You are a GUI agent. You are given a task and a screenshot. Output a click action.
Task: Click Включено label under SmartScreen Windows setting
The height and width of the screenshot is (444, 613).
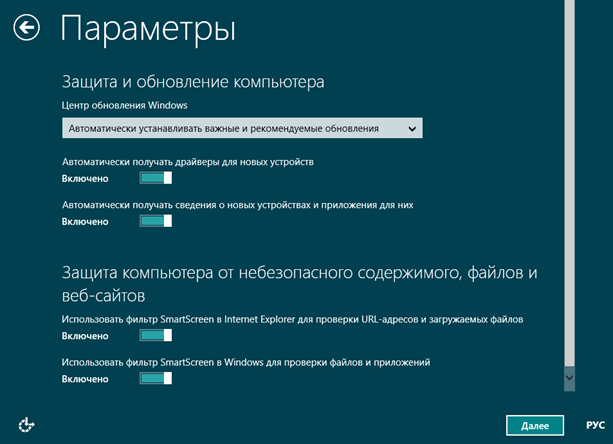(85, 379)
